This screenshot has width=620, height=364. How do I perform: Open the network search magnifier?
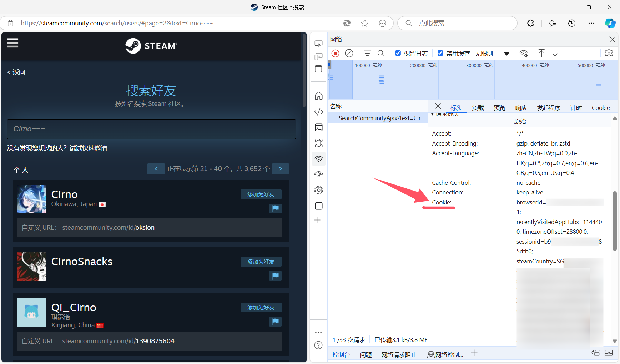(381, 54)
